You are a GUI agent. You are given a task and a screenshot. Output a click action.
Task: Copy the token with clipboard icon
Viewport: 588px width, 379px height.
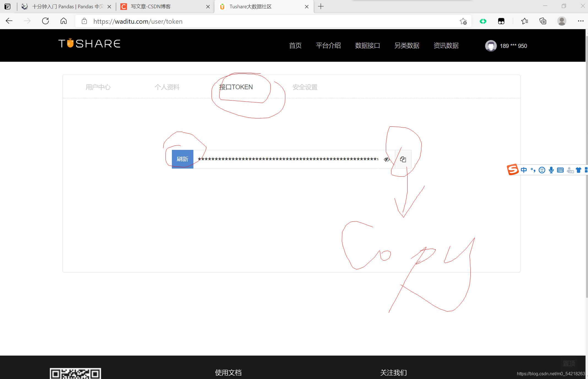click(x=403, y=159)
